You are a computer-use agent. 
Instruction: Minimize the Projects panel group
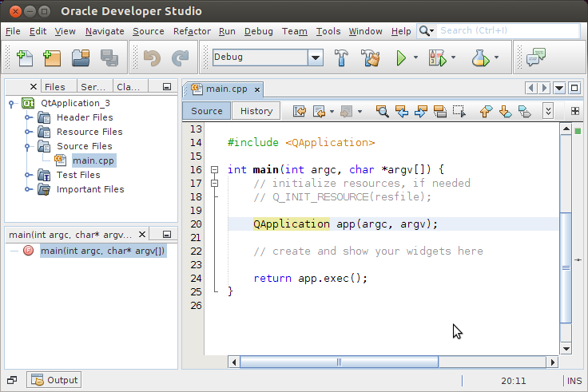167,87
